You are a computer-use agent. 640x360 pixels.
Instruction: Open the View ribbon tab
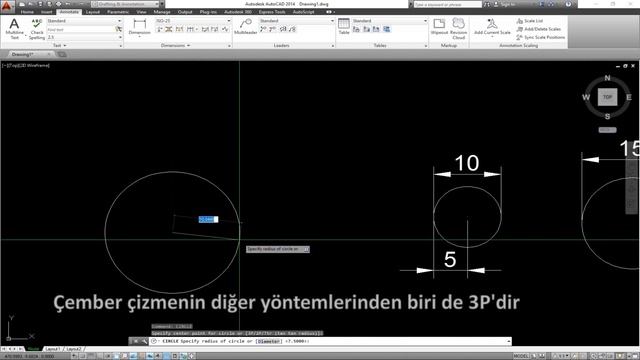(x=141, y=12)
